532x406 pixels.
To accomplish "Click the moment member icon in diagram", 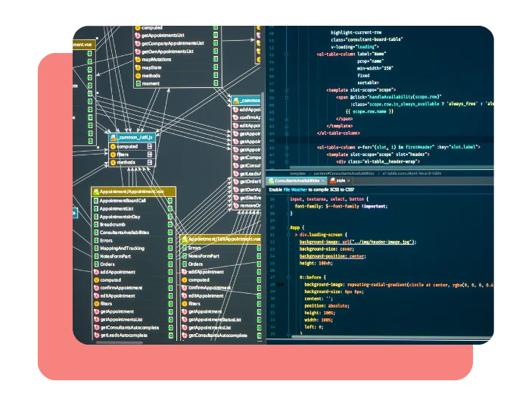I will (x=138, y=83).
